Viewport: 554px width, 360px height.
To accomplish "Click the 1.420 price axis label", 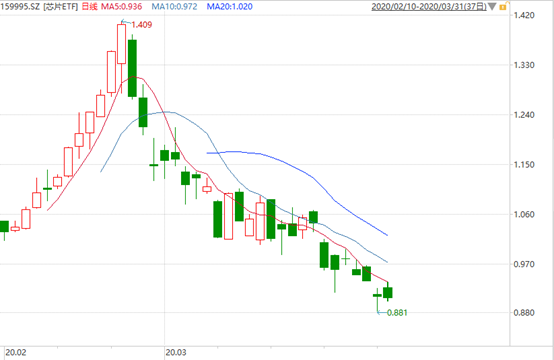I will pos(524,15).
